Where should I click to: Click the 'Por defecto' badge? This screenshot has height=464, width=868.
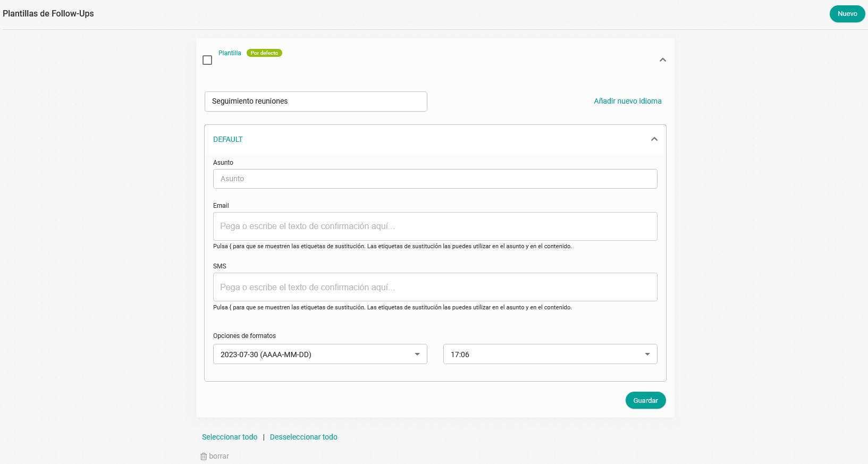coord(264,53)
